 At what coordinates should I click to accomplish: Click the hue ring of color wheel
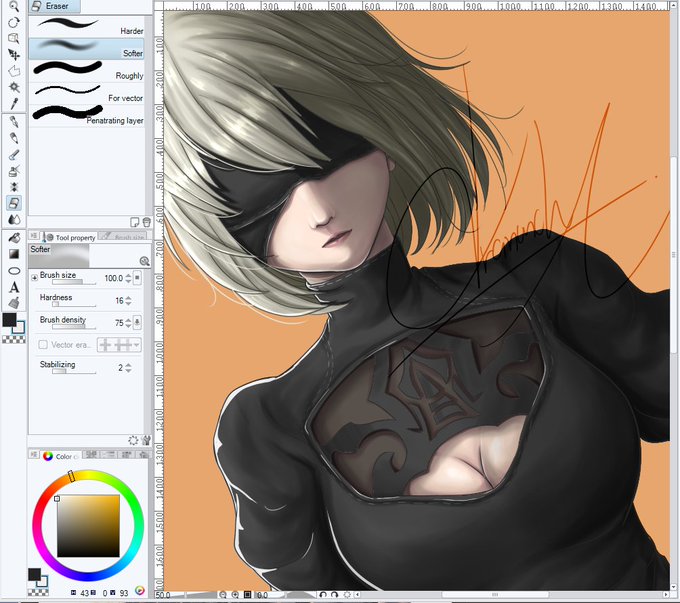pyautogui.click(x=88, y=473)
